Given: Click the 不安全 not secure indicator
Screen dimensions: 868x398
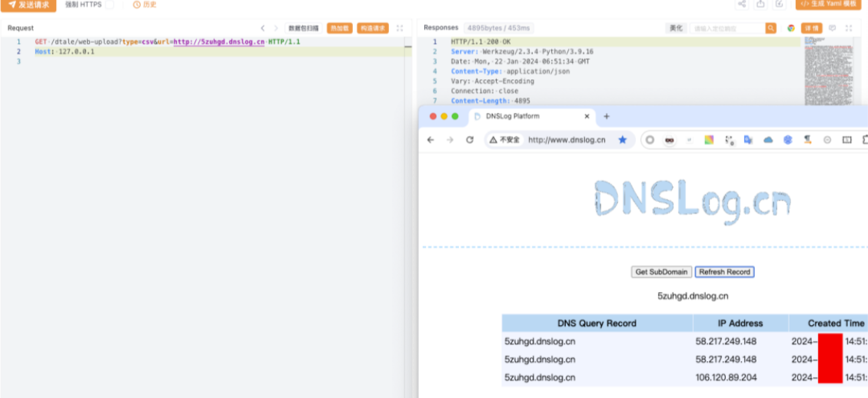Looking at the screenshot, I should click(505, 140).
